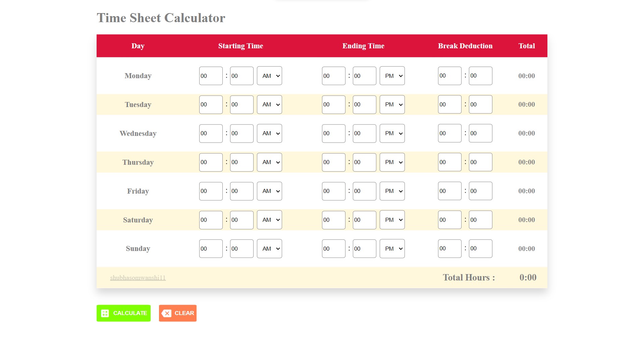This screenshot has height=359, width=644.
Task: Focus Saturday break deduction hour field
Action: (x=450, y=220)
